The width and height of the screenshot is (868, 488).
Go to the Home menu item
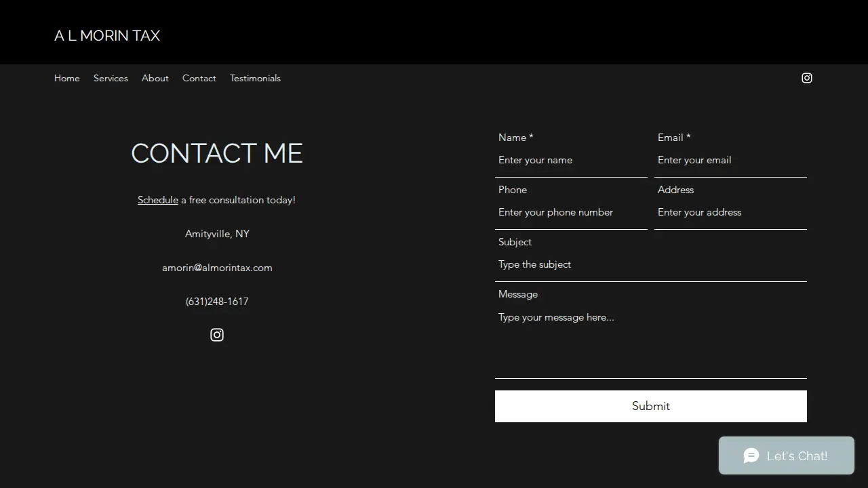67,79
